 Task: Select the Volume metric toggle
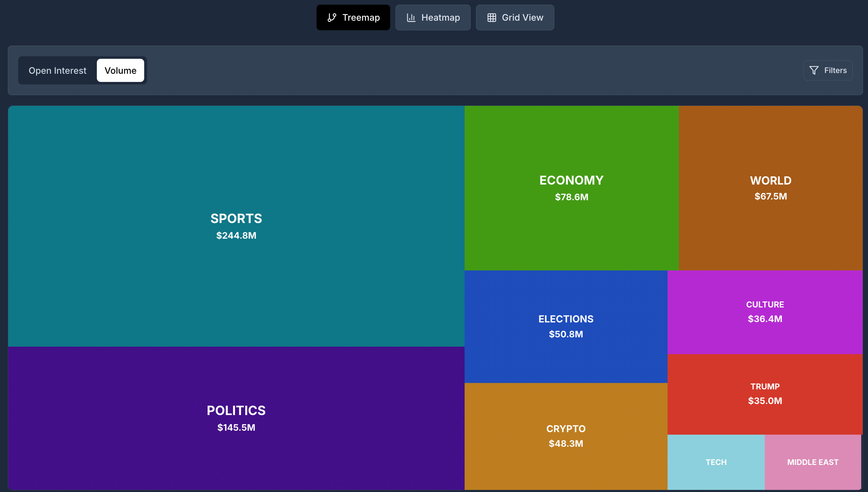click(x=120, y=71)
